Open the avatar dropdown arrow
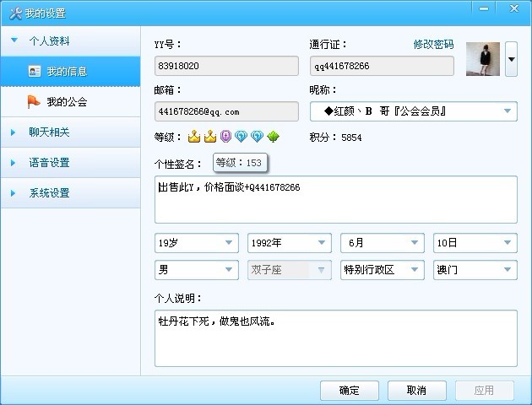Screen dimensions: 532x405 [x=511, y=59]
